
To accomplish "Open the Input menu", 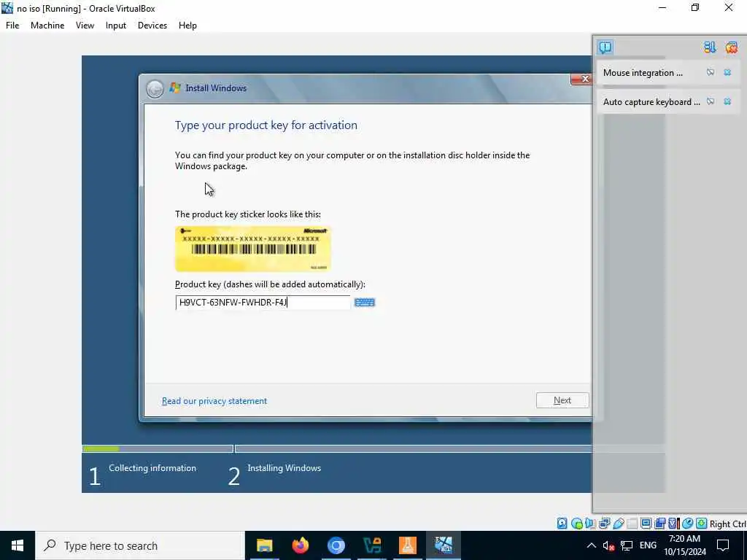I will click(x=116, y=26).
